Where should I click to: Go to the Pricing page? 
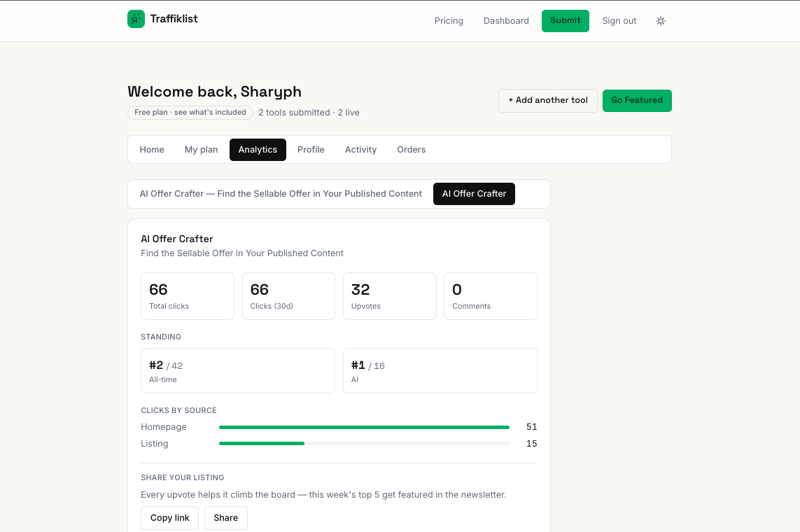click(x=449, y=21)
